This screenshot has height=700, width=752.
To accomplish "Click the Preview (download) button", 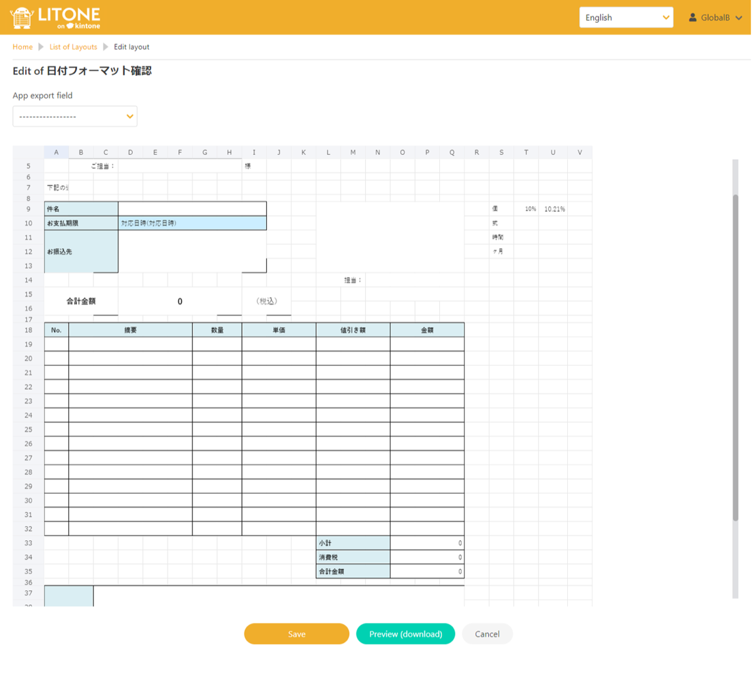I will tap(405, 634).
